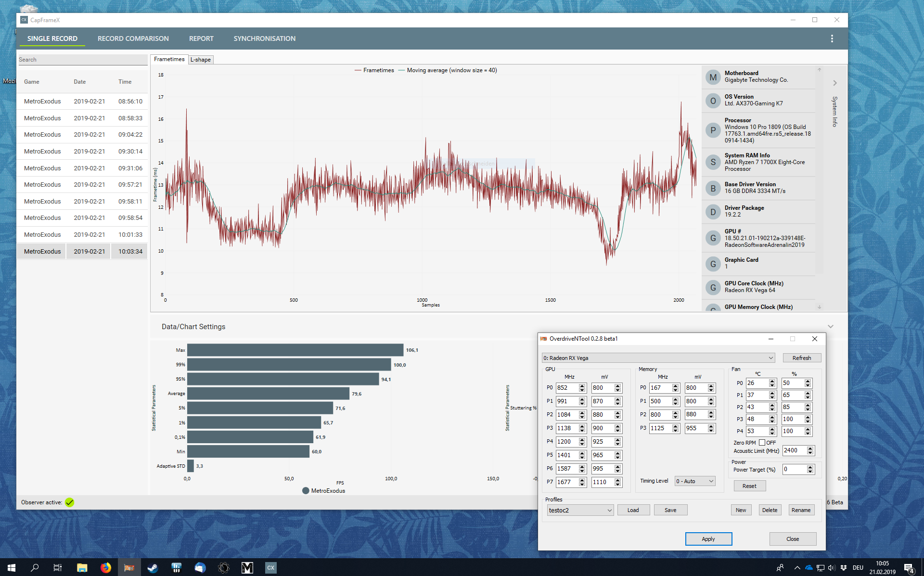924x576 pixels.
Task: Click the green Observer active checkmark
Action: click(x=70, y=502)
